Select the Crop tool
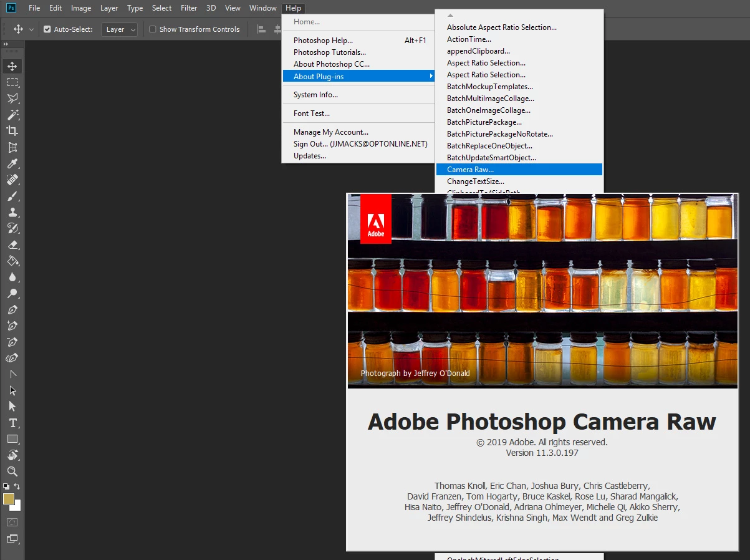The width and height of the screenshot is (750, 560). coord(12,131)
